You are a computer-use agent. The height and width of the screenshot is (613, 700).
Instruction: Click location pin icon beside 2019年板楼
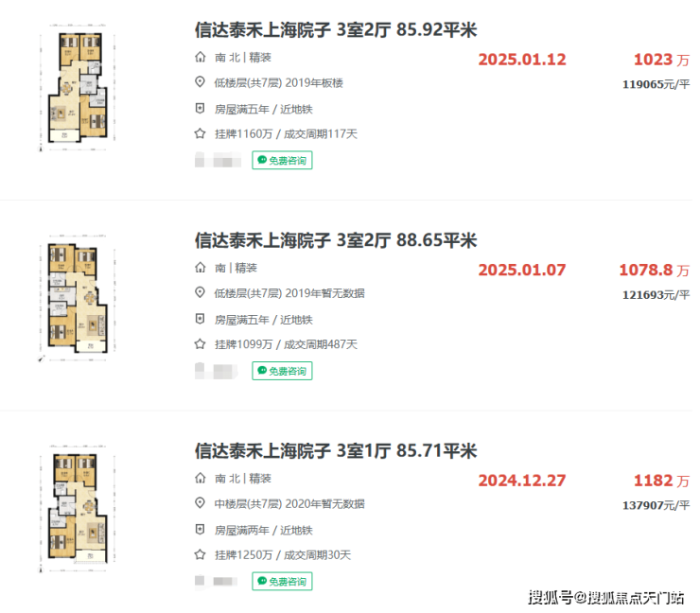pos(200,82)
